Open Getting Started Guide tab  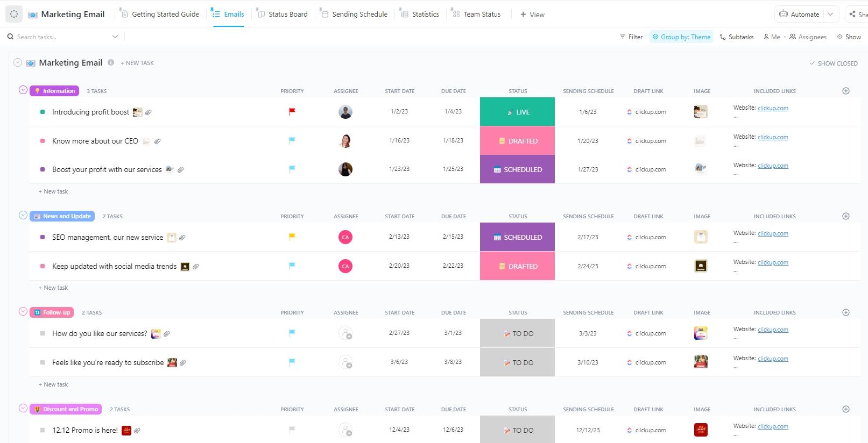point(160,15)
